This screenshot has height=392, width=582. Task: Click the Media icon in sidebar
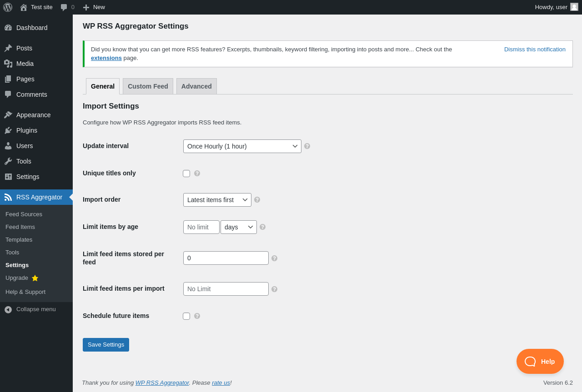pos(8,64)
